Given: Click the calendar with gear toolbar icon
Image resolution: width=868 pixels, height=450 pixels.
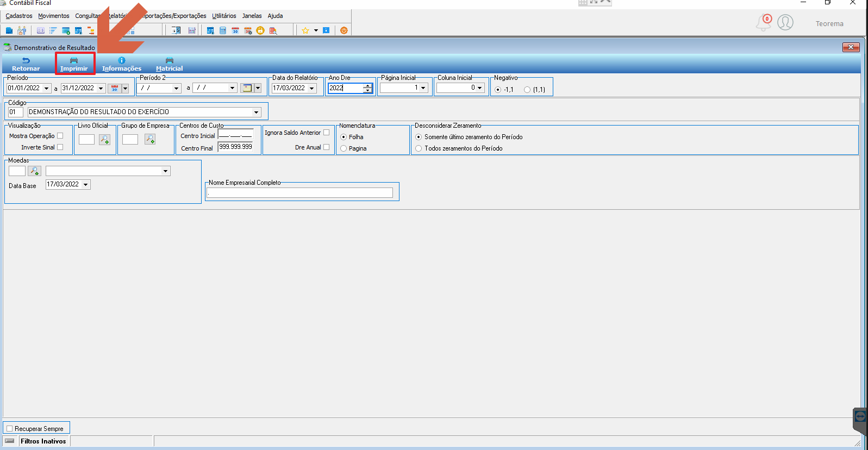Looking at the screenshot, I should [248, 30].
